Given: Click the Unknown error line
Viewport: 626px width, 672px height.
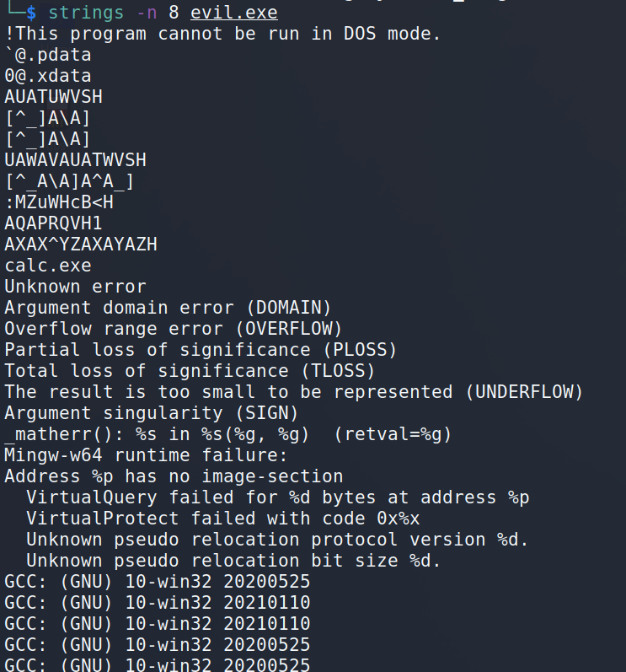Looking at the screenshot, I should (x=75, y=287).
